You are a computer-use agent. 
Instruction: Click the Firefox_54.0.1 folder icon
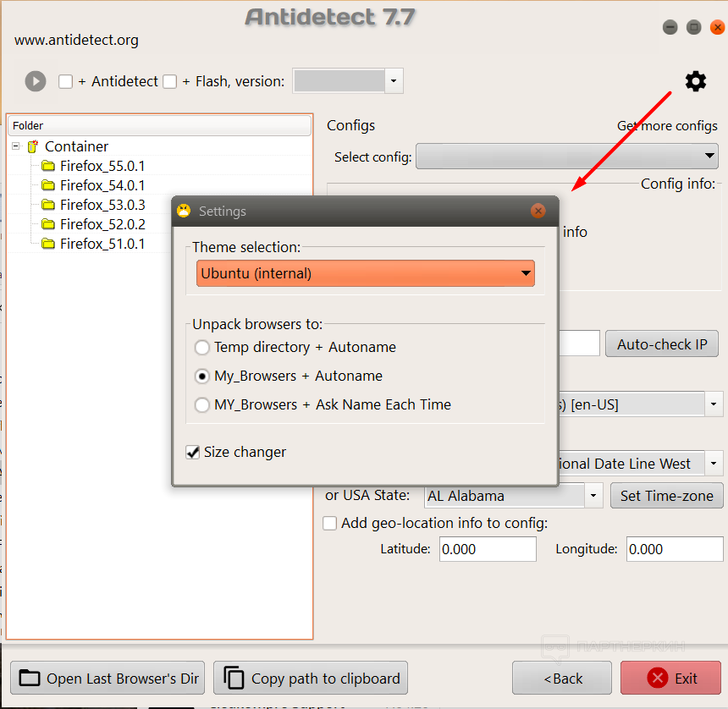pyautogui.click(x=47, y=185)
